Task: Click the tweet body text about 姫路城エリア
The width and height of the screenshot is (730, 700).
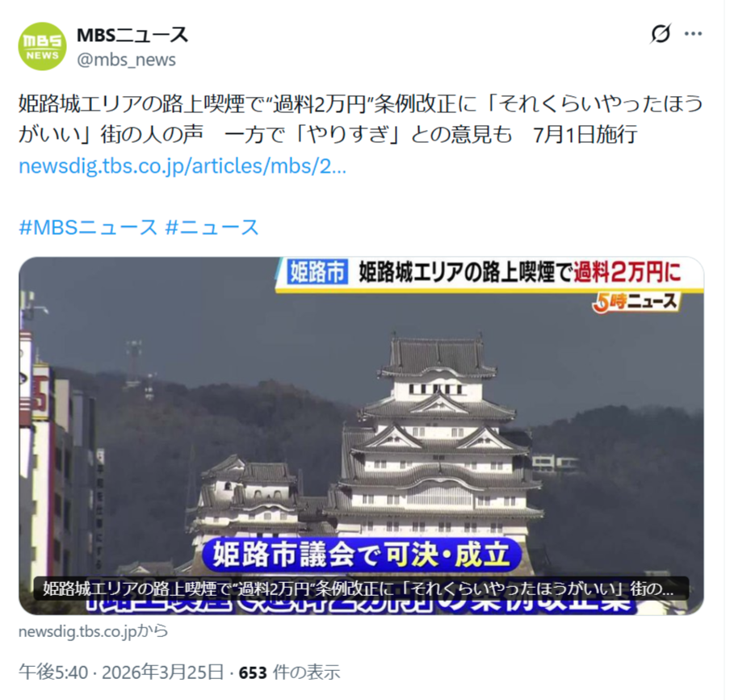Action: tap(360, 119)
